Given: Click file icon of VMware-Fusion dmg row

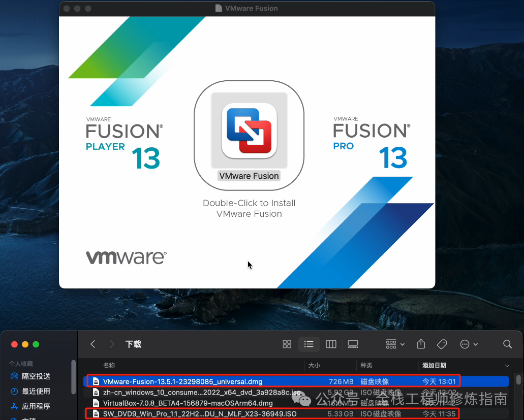Looking at the screenshot, I should pyautogui.click(x=96, y=381).
